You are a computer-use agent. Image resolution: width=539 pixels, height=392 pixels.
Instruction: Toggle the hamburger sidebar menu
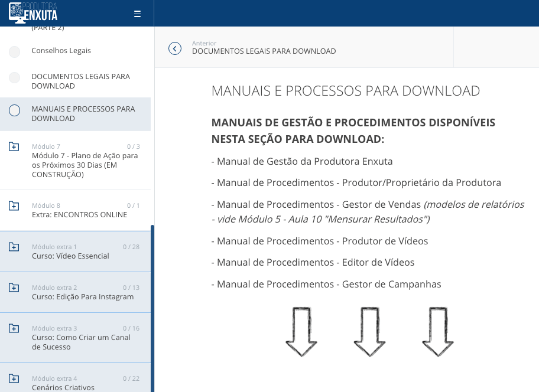click(137, 14)
